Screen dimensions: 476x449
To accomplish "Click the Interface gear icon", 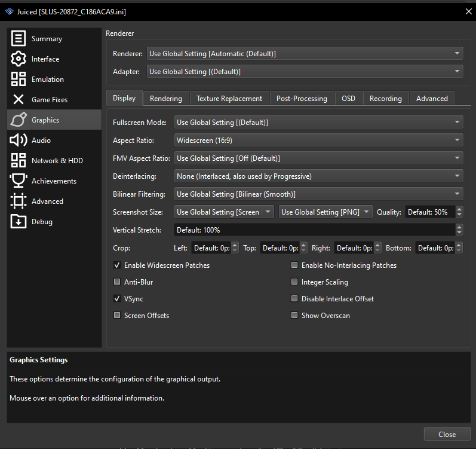I will tap(18, 59).
